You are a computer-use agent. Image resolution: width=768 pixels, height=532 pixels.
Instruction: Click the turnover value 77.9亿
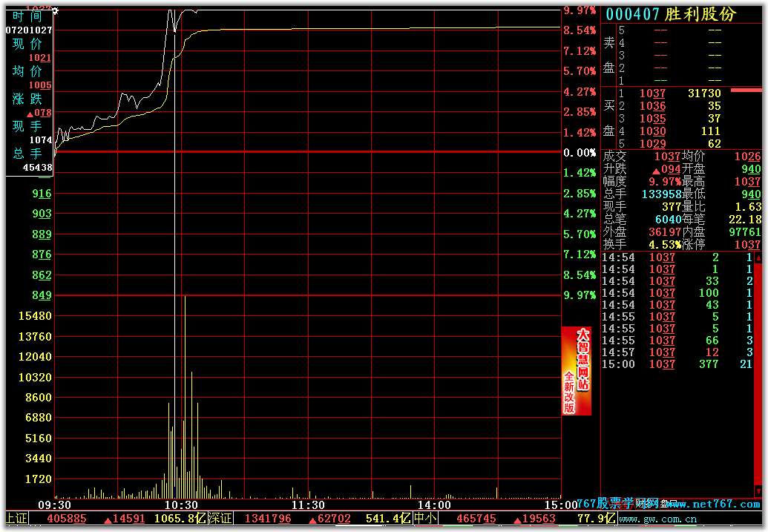tap(596, 519)
